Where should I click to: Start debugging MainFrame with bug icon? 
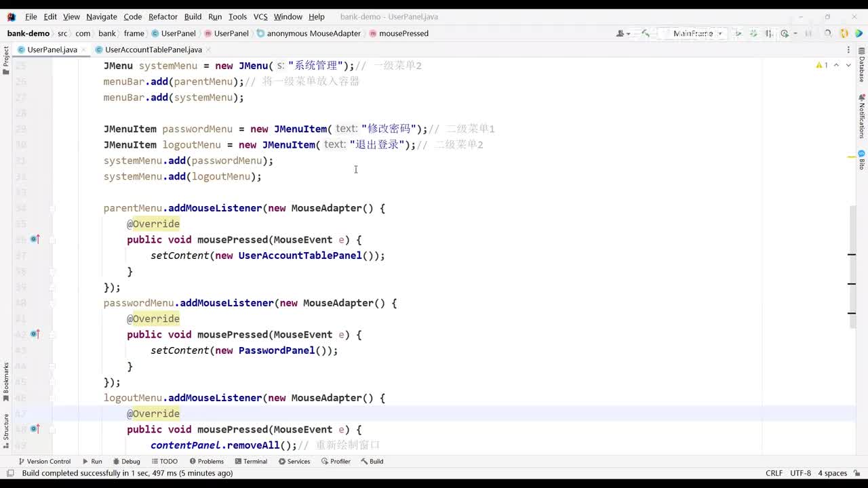[753, 33]
